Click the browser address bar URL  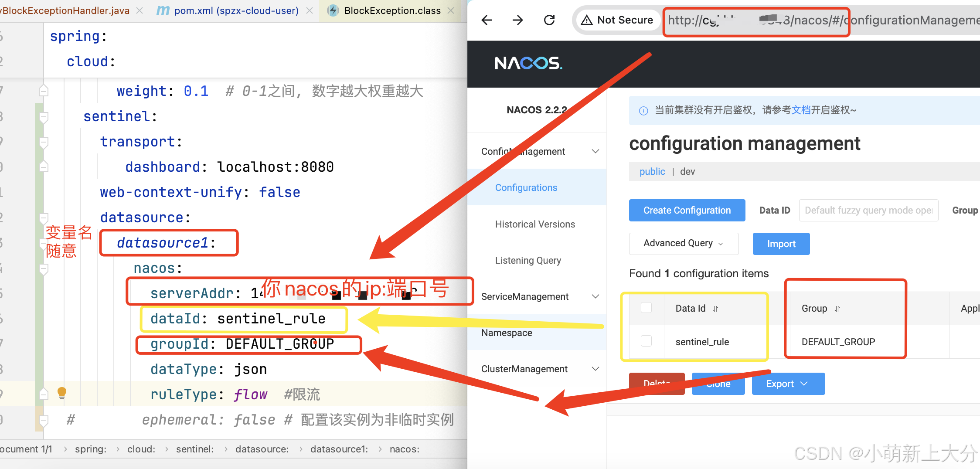click(823, 20)
